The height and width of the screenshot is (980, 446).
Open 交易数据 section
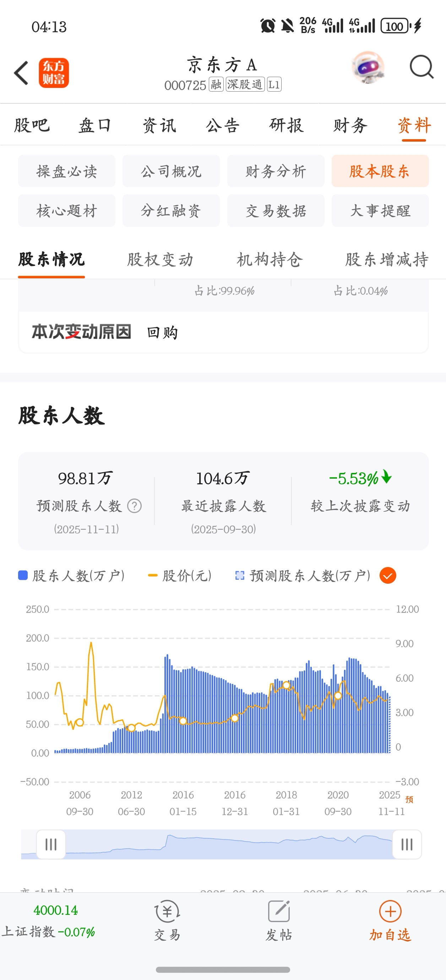(x=276, y=210)
